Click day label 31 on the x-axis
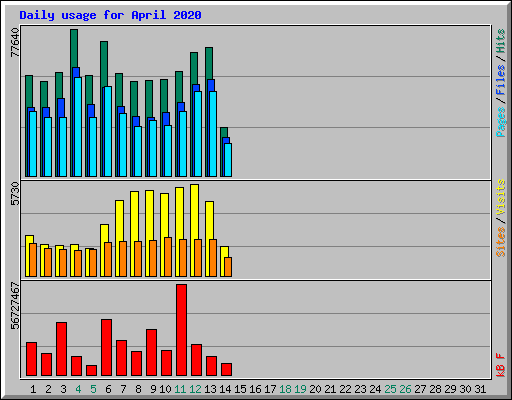The image size is (512, 400). click(480, 389)
